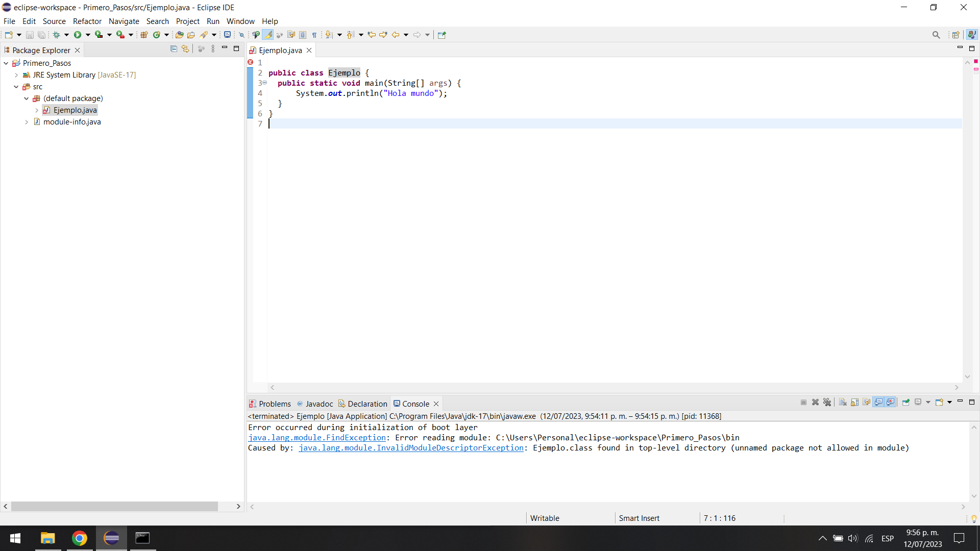Image resolution: width=980 pixels, height=551 pixels.
Task: Open Package Explorer View Menu dots
Action: click(213, 49)
